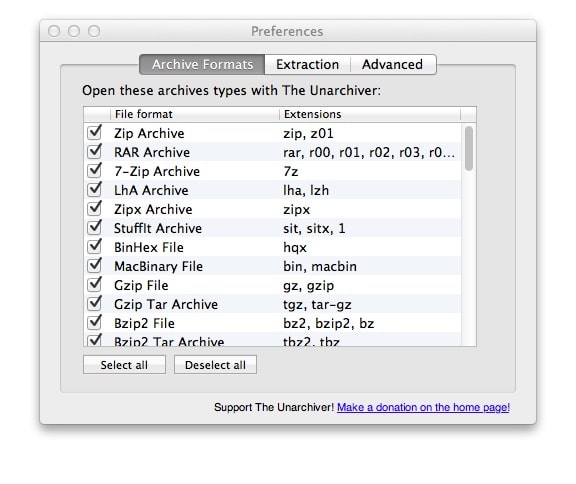Click the Deselect all button
The height and width of the screenshot is (484, 576).
(x=215, y=365)
